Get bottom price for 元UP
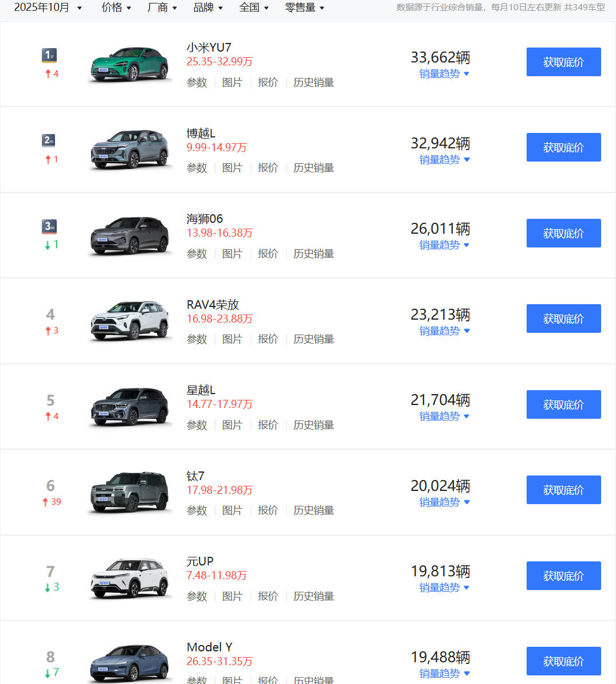This screenshot has height=684, width=616. (563, 576)
